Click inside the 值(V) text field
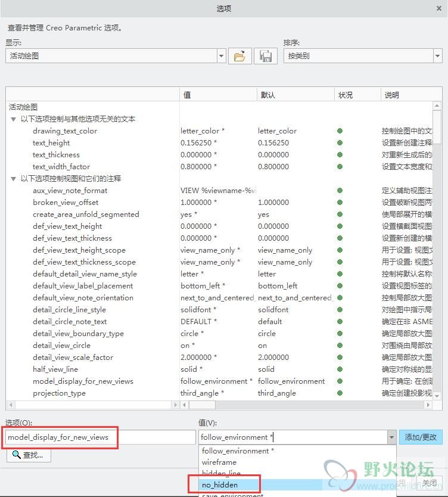448x497 pixels. coord(293,437)
